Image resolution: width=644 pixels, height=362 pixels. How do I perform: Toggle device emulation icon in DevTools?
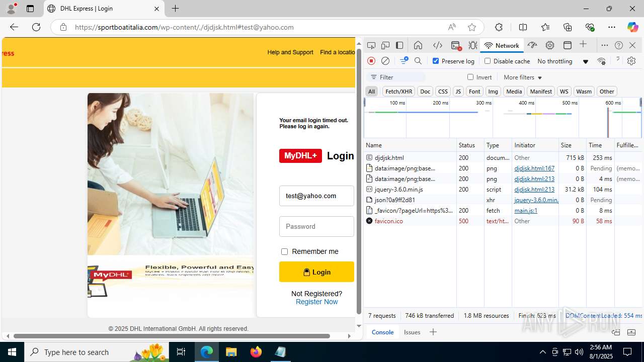click(385, 45)
